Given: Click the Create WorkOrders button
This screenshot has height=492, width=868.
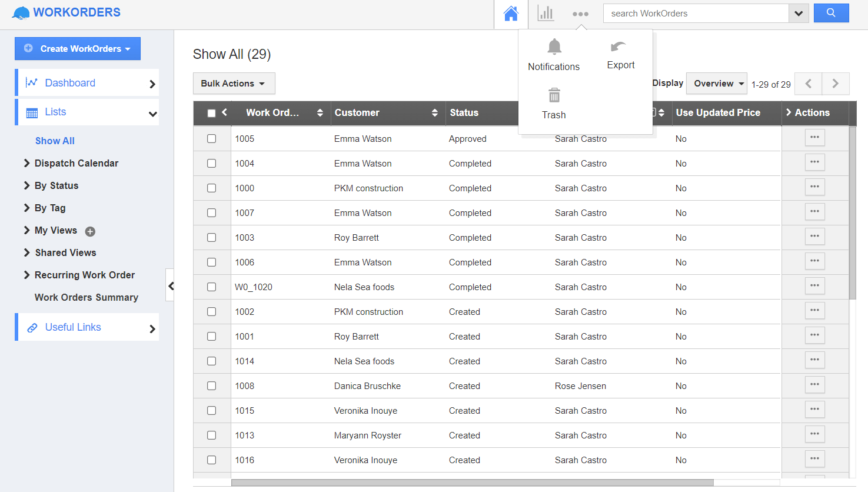Looking at the screenshot, I should 77,49.
